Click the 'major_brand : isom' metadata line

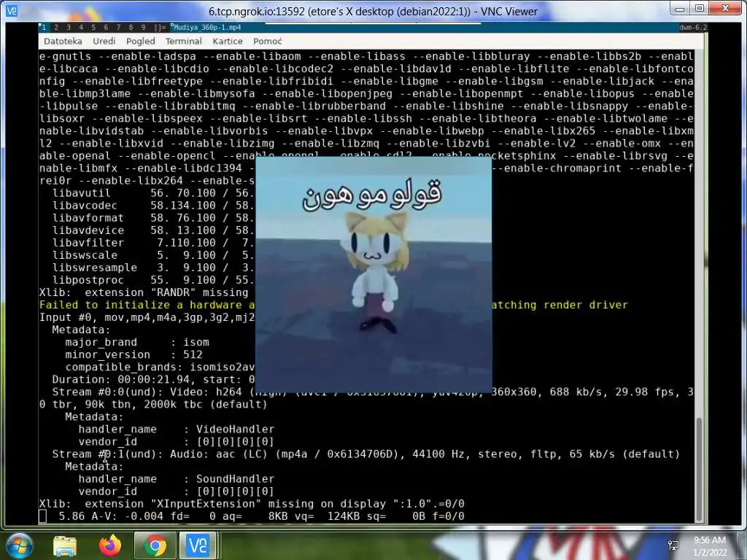(x=137, y=343)
